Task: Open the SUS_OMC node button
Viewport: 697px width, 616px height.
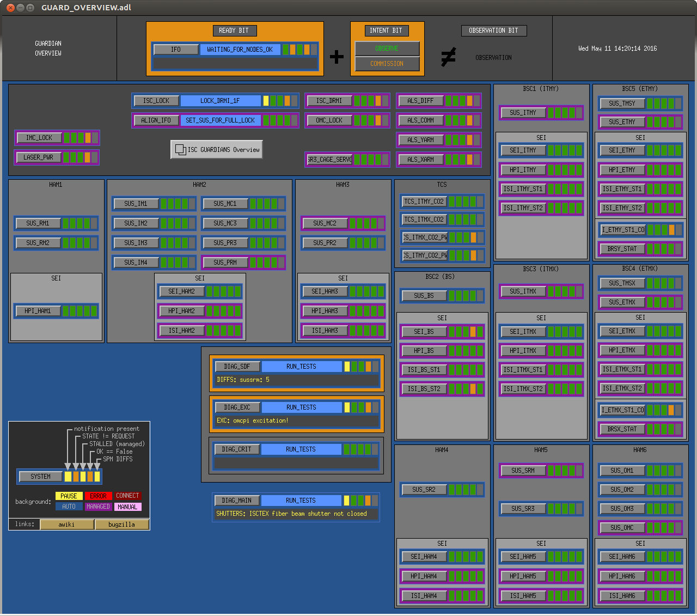Action: [622, 528]
